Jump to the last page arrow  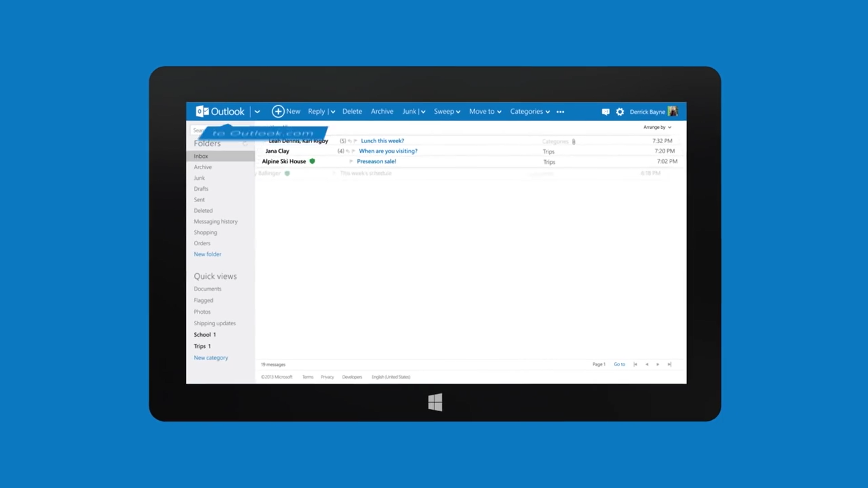tap(669, 365)
